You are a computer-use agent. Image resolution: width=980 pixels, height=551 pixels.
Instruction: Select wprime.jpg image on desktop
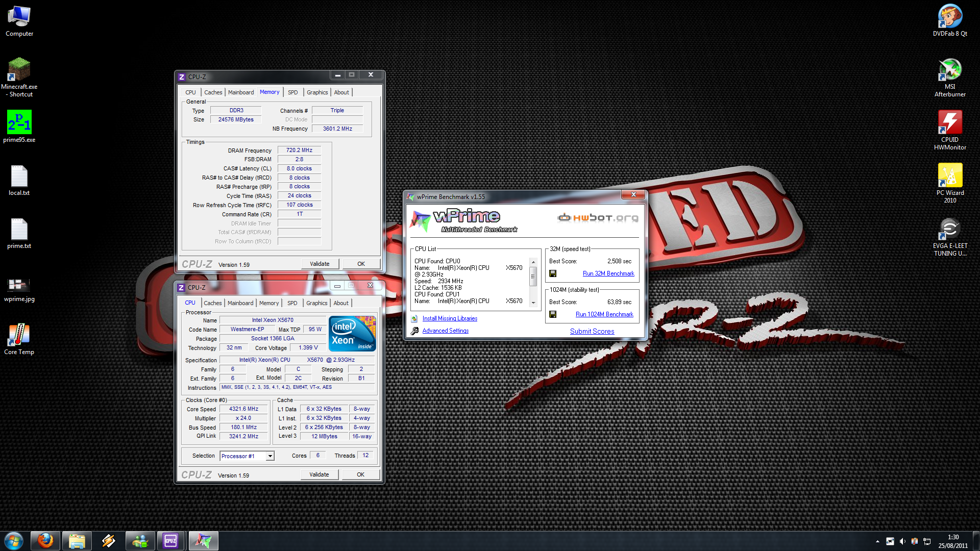[x=19, y=289]
